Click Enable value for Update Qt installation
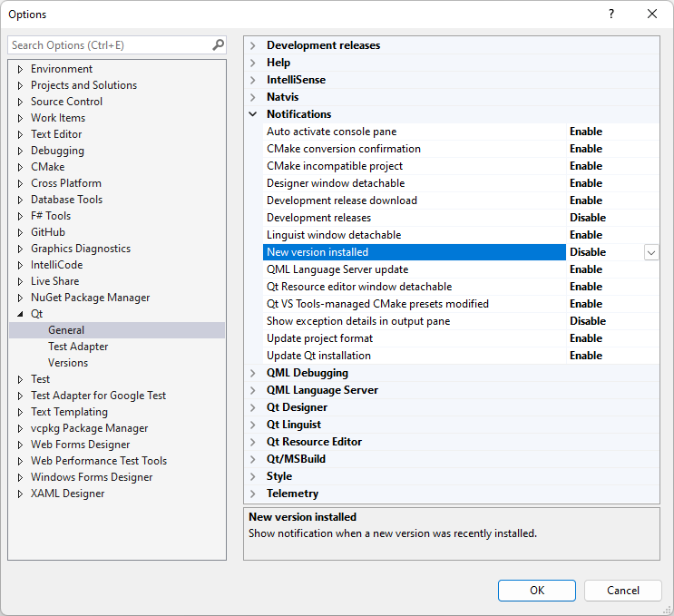The image size is (674, 616). [x=586, y=356]
